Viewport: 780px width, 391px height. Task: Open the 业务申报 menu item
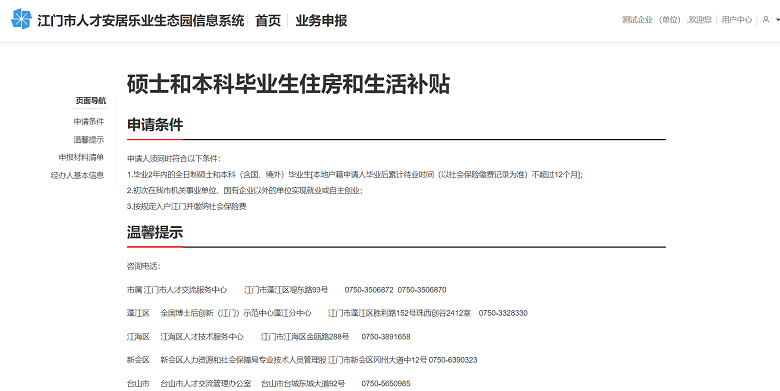[x=321, y=20]
